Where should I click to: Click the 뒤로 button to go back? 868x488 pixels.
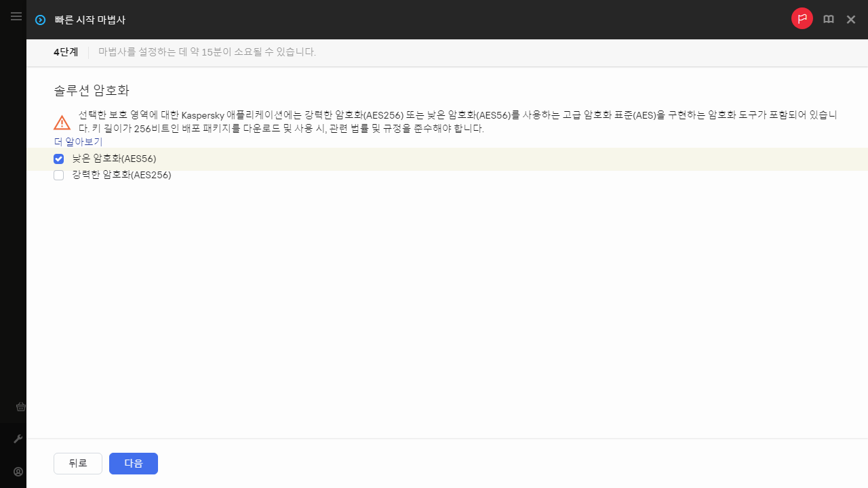[77, 463]
